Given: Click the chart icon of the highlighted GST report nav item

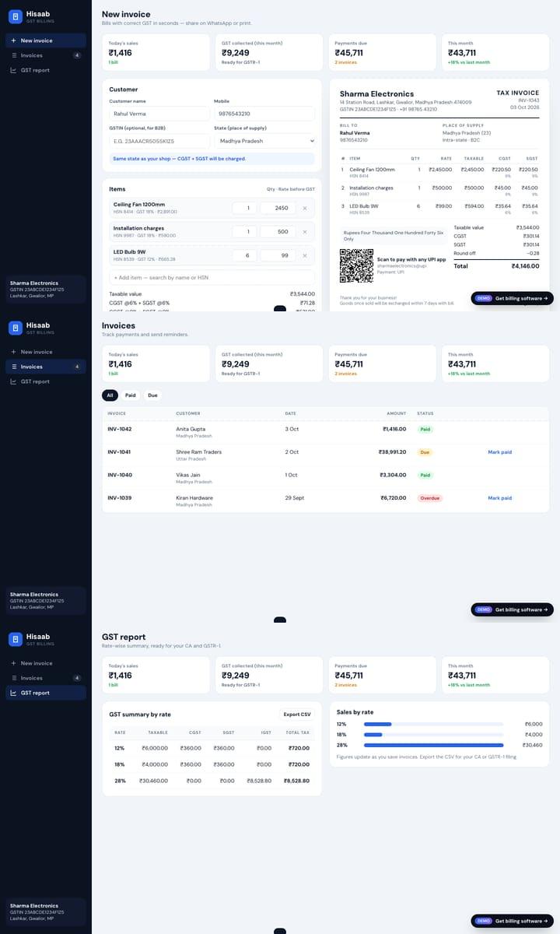Looking at the screenshot, I should pyautogui.click(x=13, y=693).
